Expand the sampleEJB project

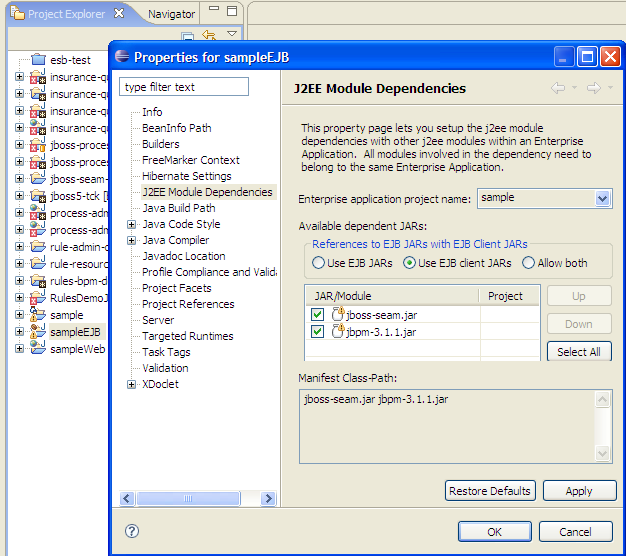(19, 332)
